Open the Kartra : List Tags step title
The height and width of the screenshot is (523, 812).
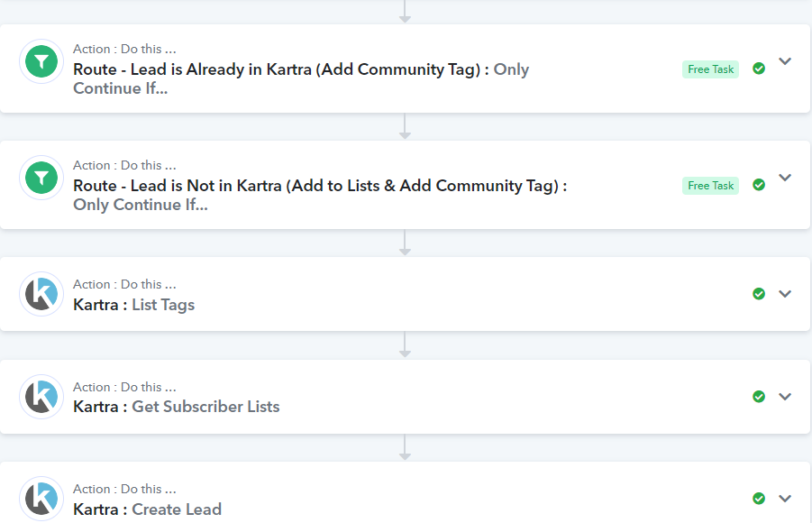133,304
